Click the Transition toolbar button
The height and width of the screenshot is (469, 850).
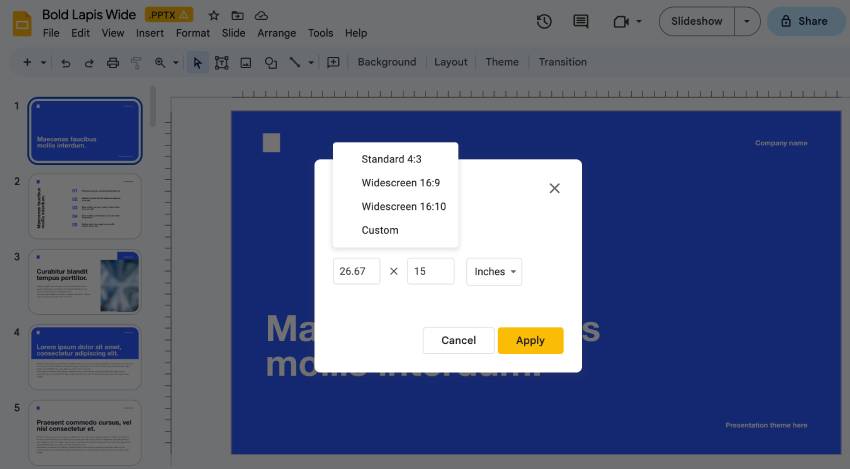coord(563,62)
